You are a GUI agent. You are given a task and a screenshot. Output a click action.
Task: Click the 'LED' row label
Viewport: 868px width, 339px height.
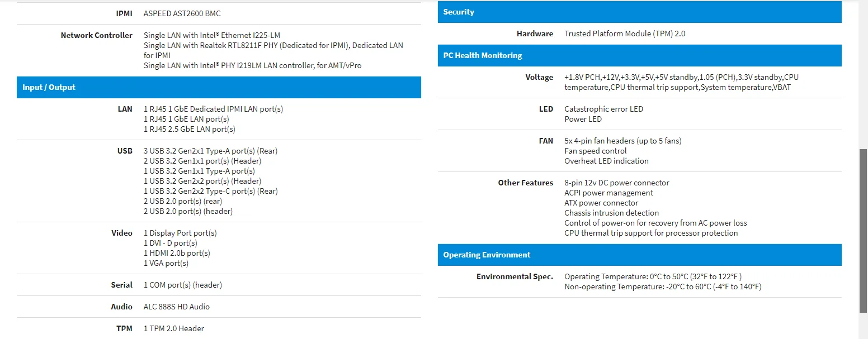pos(546,109)
